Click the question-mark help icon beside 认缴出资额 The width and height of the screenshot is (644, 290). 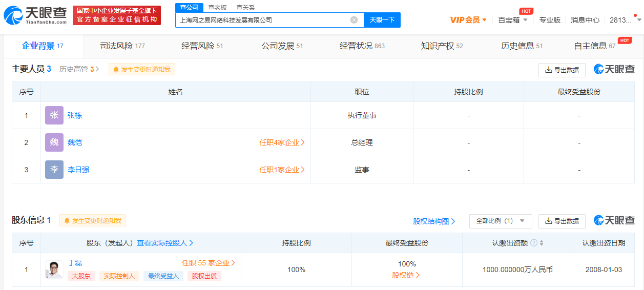[x=534, y=243]
